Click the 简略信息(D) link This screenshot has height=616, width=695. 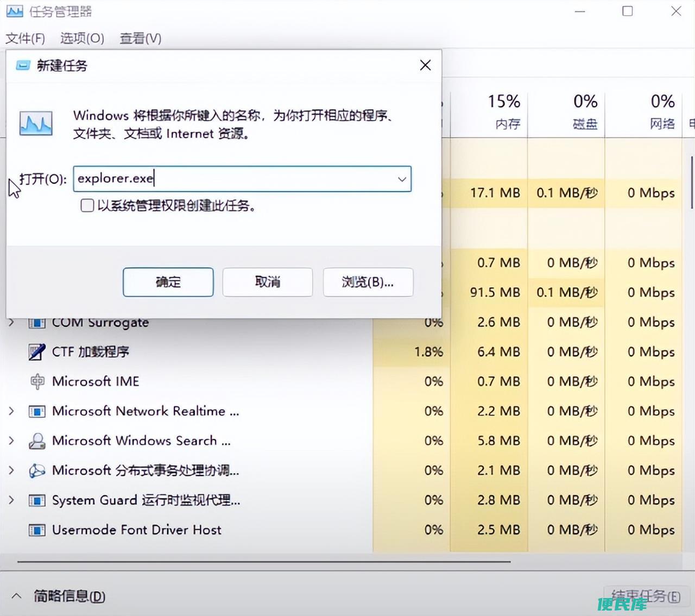click(x=69, y=596)
